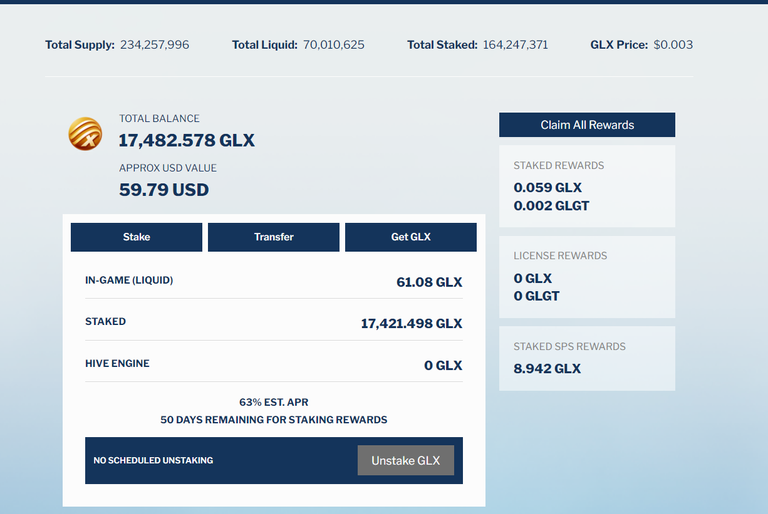The height and width of the screenshot is (514, 768).
Task: Click the 59.79 USD approximate value
Action: tap(164, 189)
